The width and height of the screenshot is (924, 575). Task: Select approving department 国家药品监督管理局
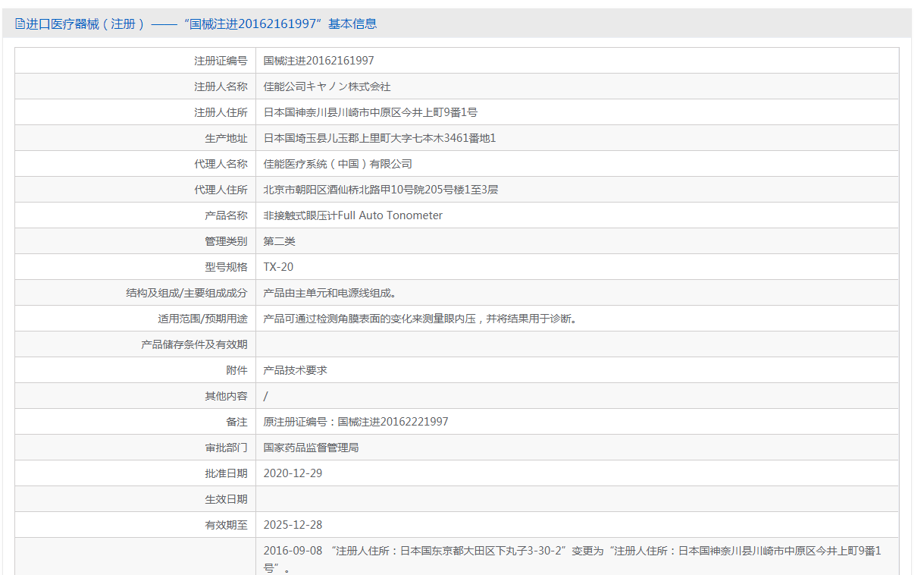(x=312, y=448)
